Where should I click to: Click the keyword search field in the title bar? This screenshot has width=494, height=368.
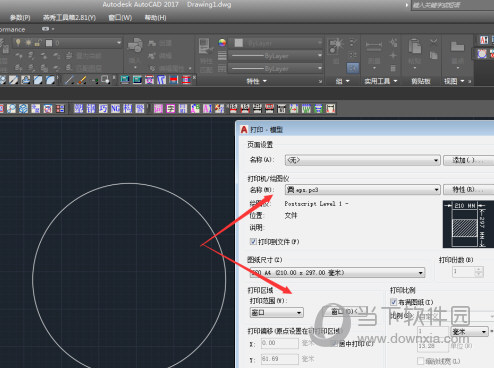[452, 5]
